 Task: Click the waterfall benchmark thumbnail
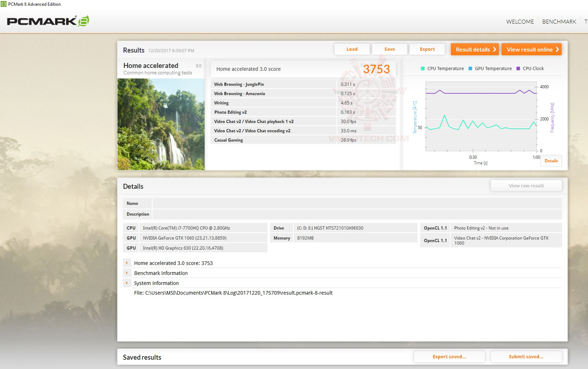(x=161, y=124)
